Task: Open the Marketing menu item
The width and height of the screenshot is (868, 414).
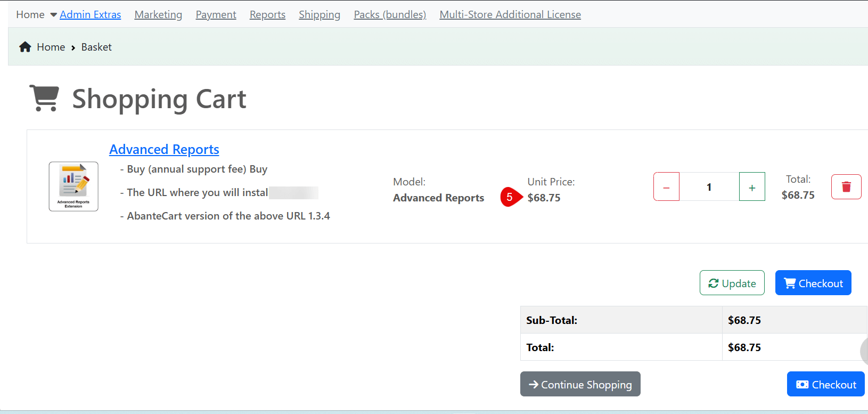Action: pos(158,15)
